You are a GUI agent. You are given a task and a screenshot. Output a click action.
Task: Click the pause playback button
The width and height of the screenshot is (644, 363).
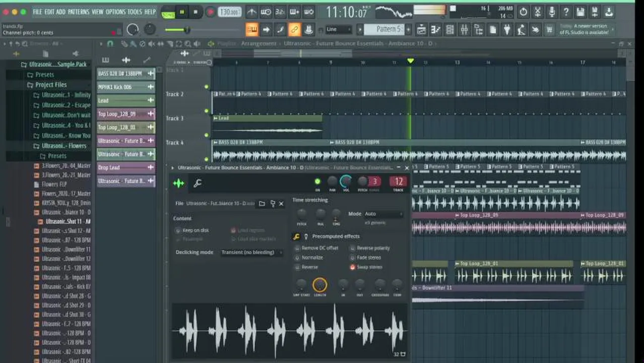(182, 12)
